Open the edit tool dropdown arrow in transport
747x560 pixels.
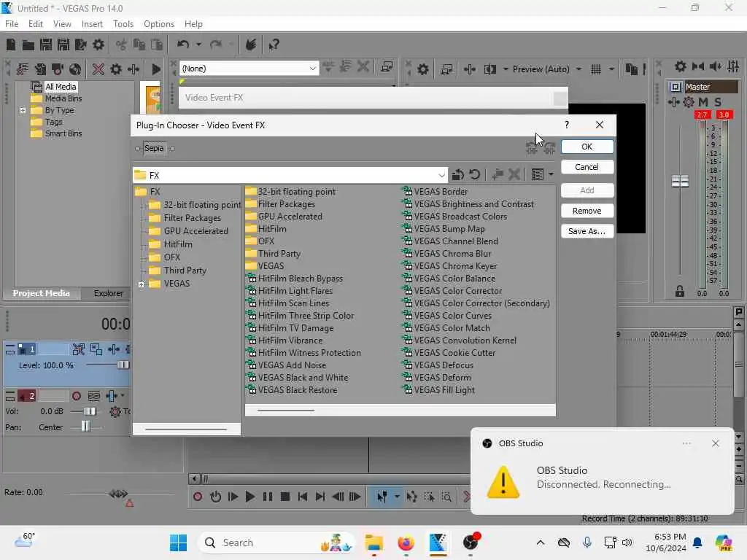[x=397, y=497]
